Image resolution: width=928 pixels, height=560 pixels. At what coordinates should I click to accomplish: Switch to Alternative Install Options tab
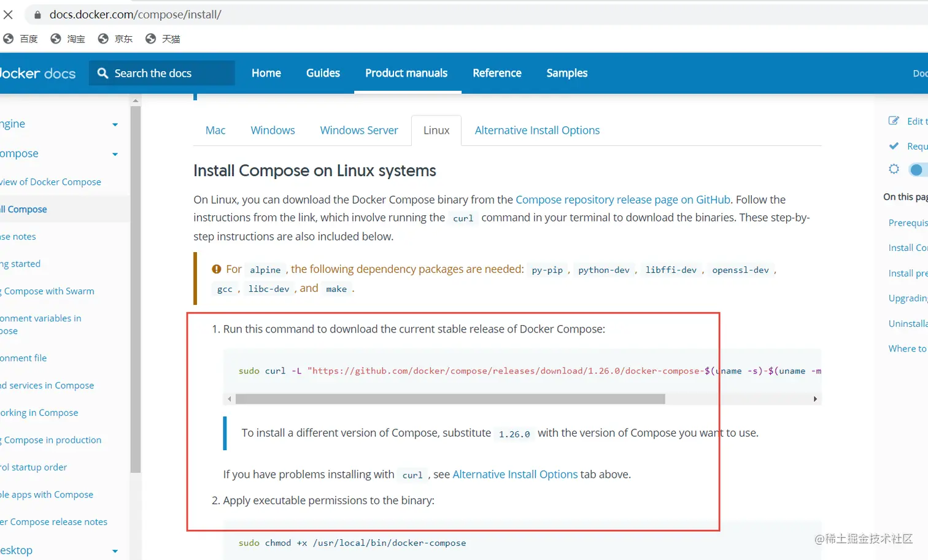pos(537,130)
